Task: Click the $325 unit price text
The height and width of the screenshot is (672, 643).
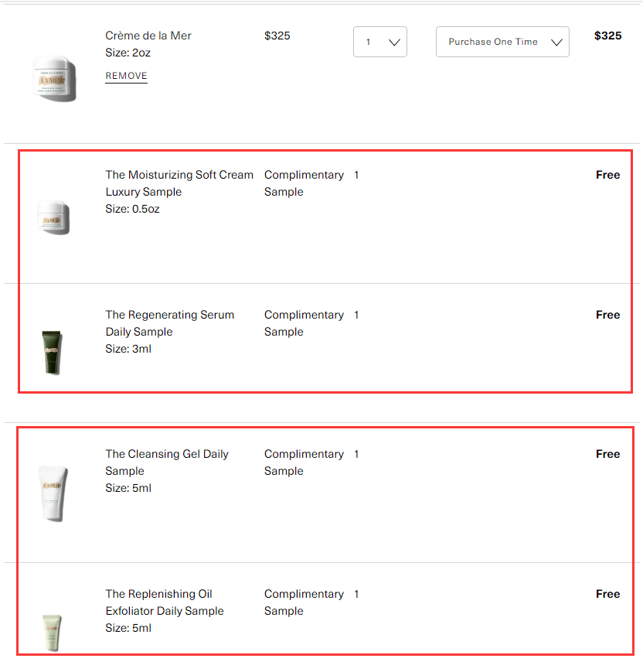Action: pos(277,36)
